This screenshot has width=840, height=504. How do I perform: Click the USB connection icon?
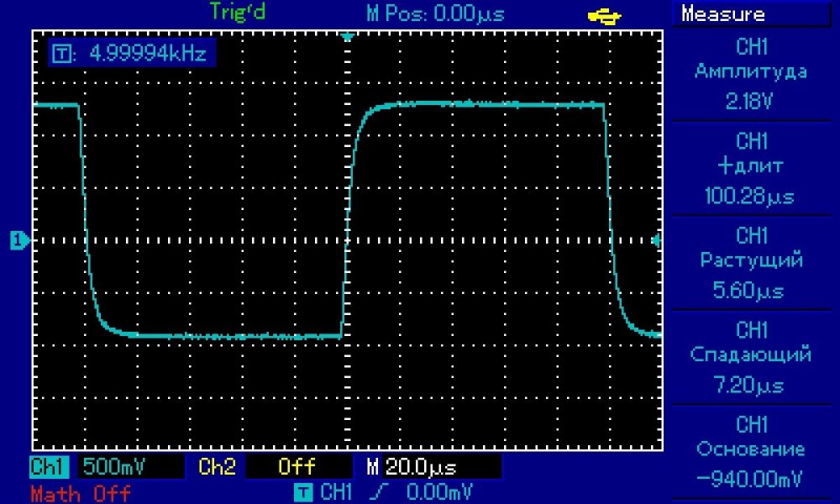click(x=604, y=14)
